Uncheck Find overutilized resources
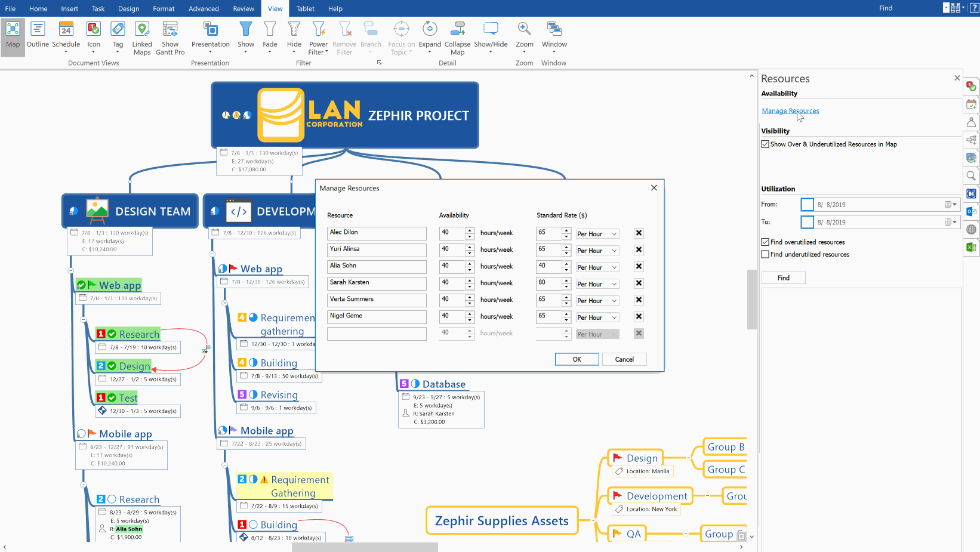Viewport: 980px width, 552px height. 765,242
